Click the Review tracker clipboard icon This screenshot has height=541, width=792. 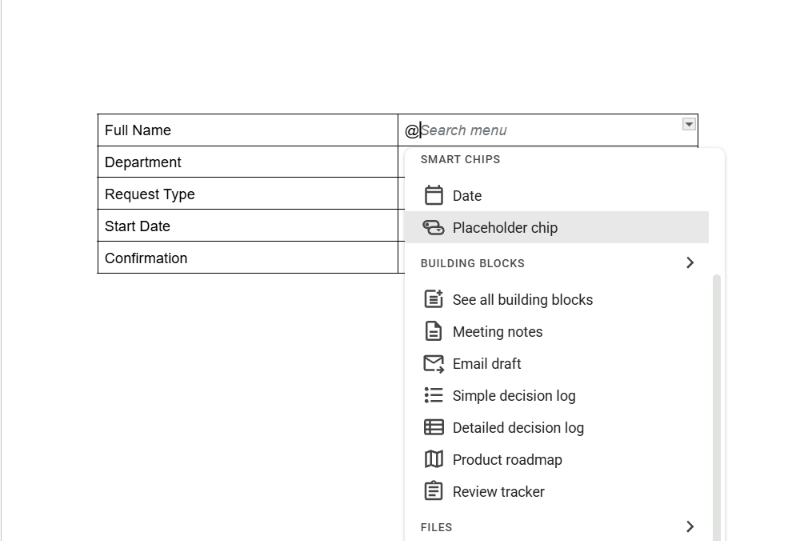coord(433,491)
